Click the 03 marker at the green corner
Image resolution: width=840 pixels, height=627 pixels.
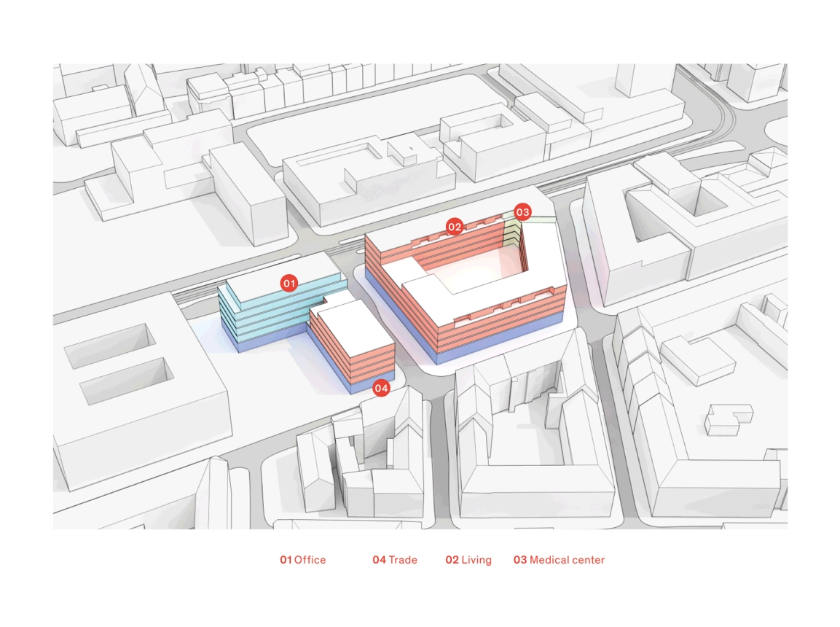pos(522,212)
